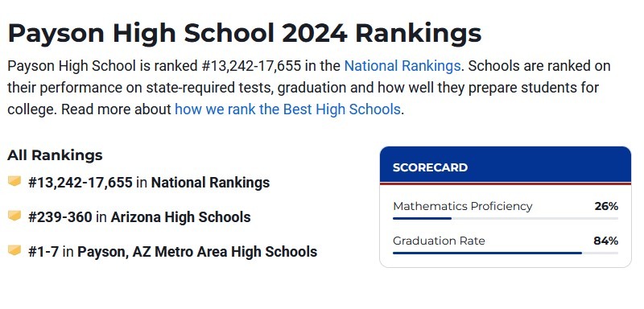This screenshot has height=309, width=644.
Task: Click the Graduation Rate label
Action: click(439, 241)
